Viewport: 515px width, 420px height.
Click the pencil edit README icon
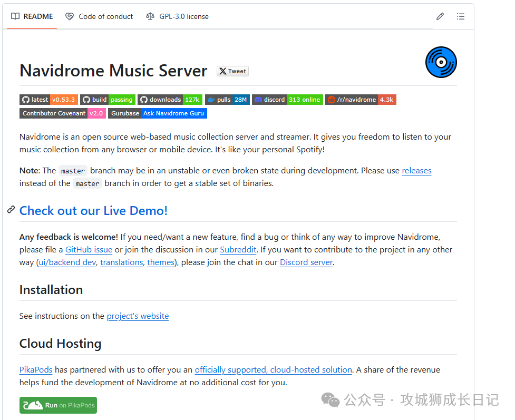click(440, 16)
